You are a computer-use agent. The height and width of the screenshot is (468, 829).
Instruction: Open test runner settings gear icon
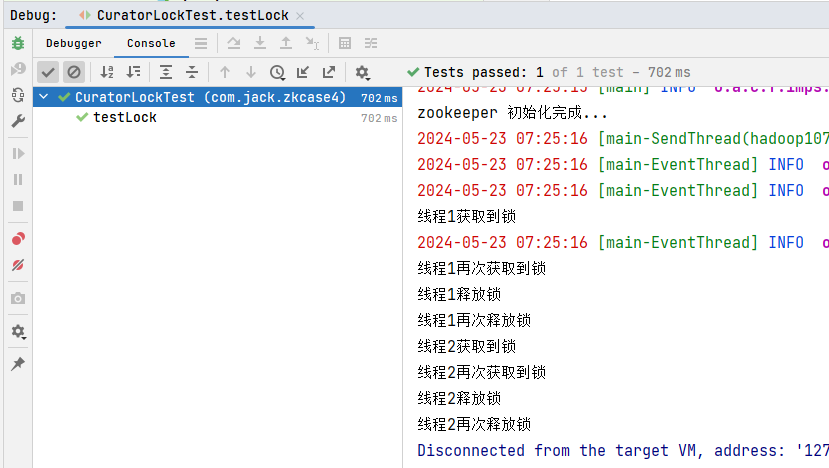(x=362, y=72)
